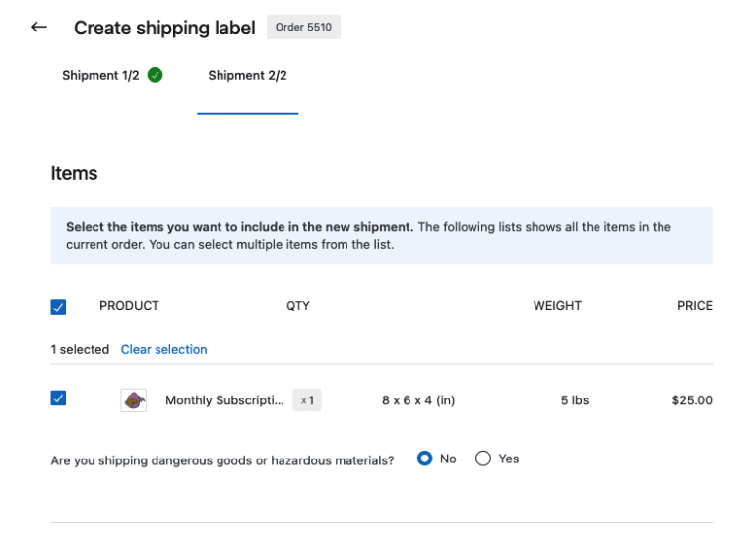The width and height of the screenshot is (756, 551).
Task: Click the Create shipping label heading
Action: 164,28
